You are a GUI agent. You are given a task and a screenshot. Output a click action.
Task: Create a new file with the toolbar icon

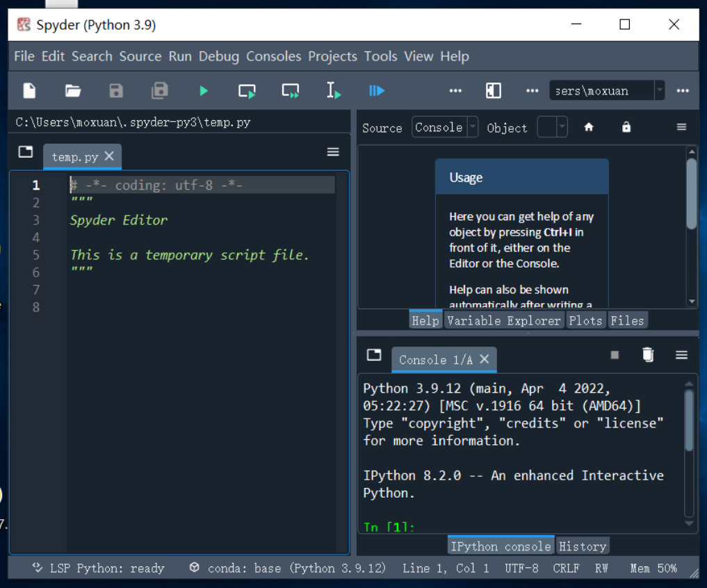point(29,91)
